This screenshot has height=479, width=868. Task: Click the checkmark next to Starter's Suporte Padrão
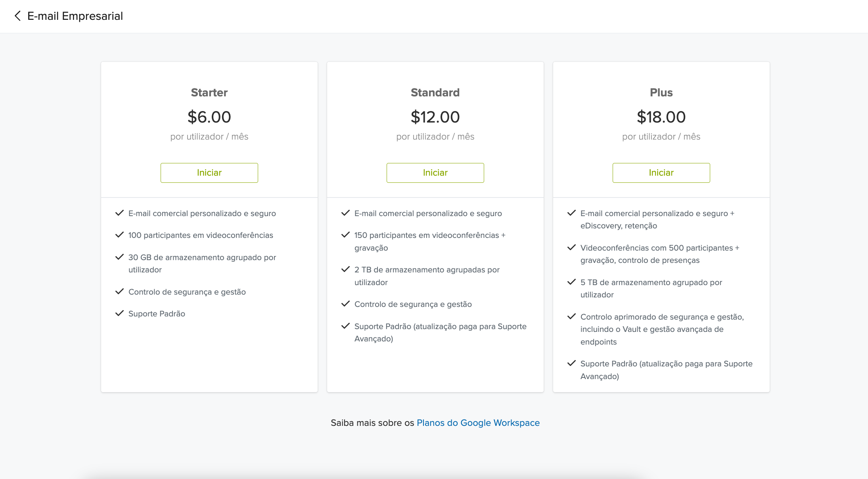(119, 313)
